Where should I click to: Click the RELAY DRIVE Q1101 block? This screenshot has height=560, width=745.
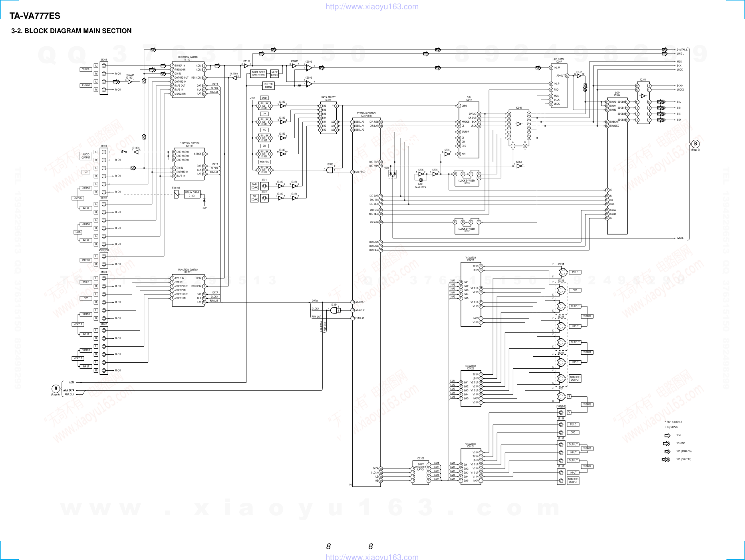[x=192, y=194]
